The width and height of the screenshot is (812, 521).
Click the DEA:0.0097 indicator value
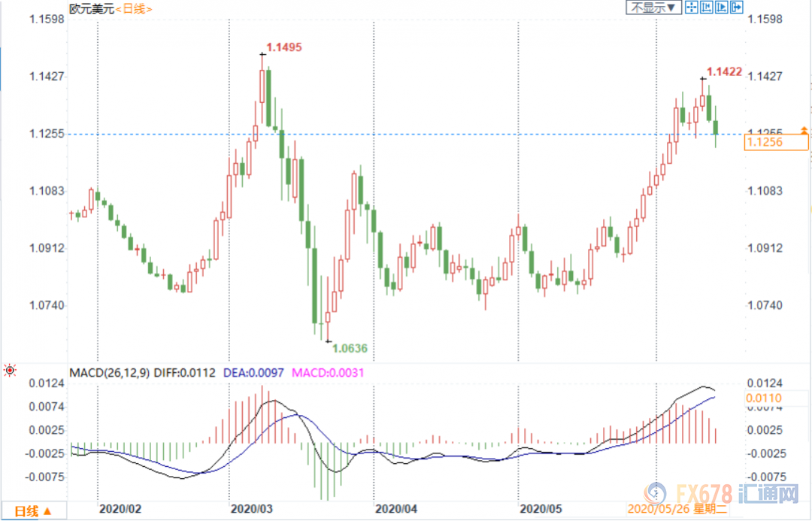tap(254, 373)
